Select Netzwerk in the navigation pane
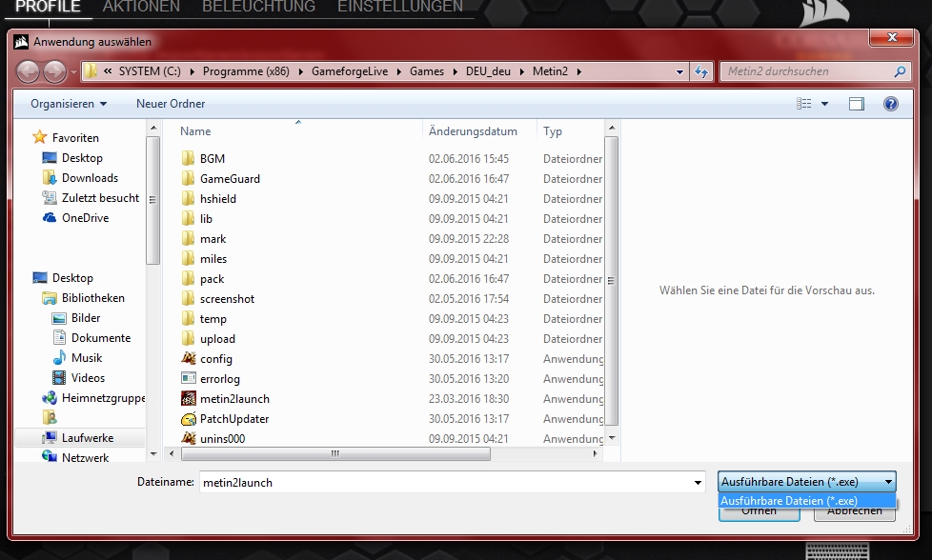This screenshot has width=932, height=560. coord(85,458)
